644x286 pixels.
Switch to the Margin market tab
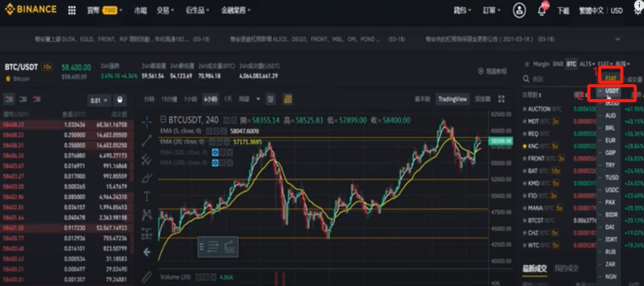coord(541,64)
